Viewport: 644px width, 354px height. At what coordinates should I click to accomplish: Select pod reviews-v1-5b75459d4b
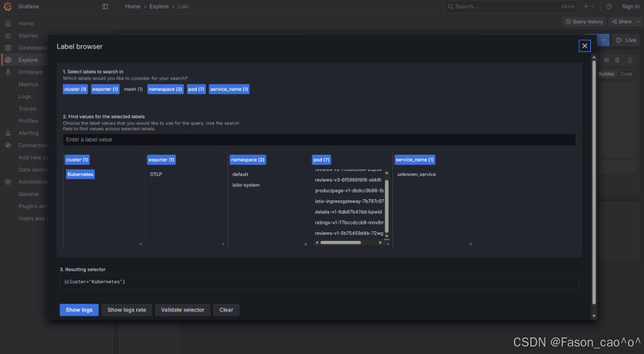pos(349,234)
